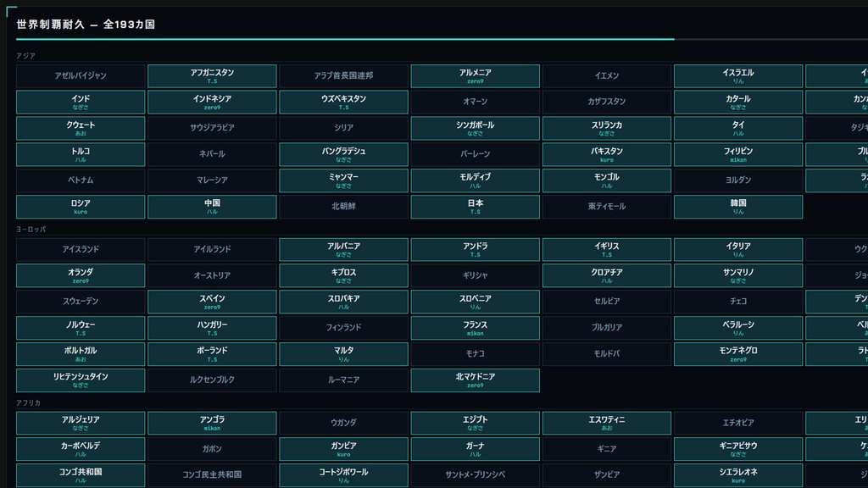Choose the アラブ首長国連邦 tile
This screenshot has height=488, width=868.
(344, 75)
